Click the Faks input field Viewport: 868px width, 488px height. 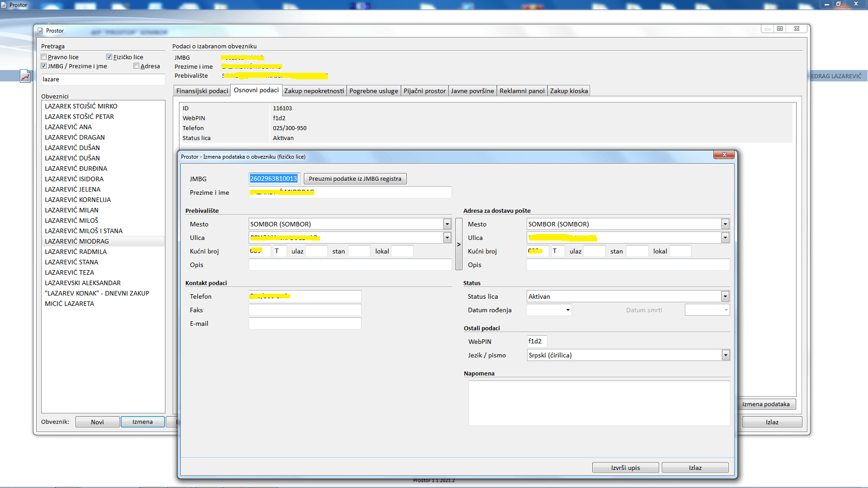[305, 310]
